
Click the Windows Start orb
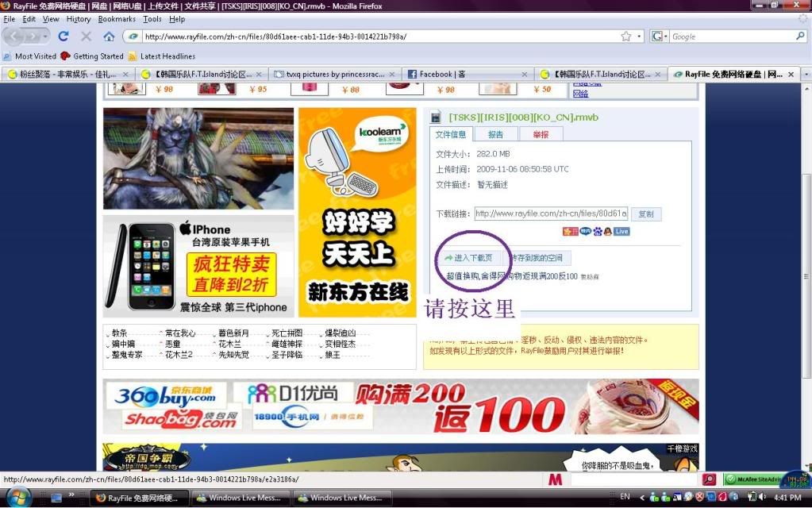[17, 497]
